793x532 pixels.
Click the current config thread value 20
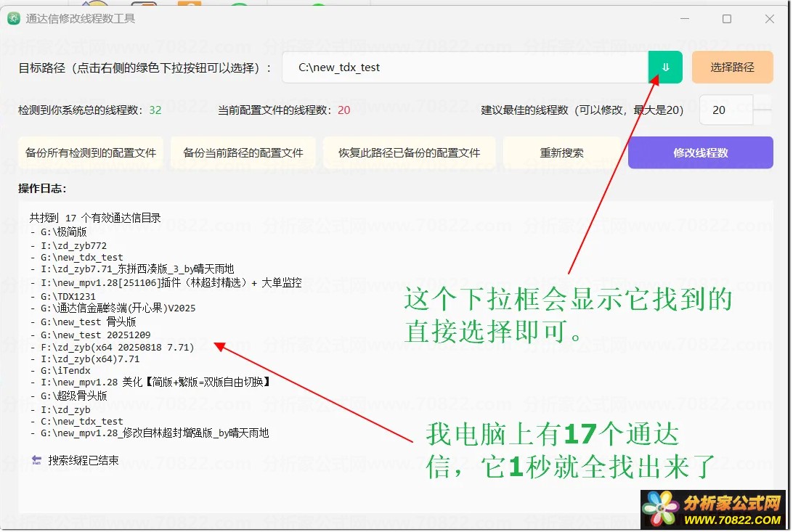click(x=344, y=110)
